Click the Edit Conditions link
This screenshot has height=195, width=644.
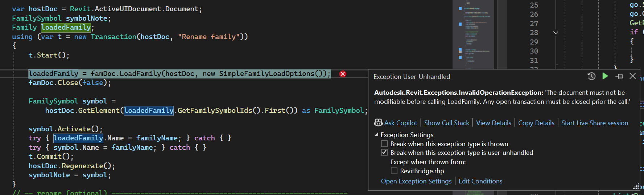pos(480,181)
